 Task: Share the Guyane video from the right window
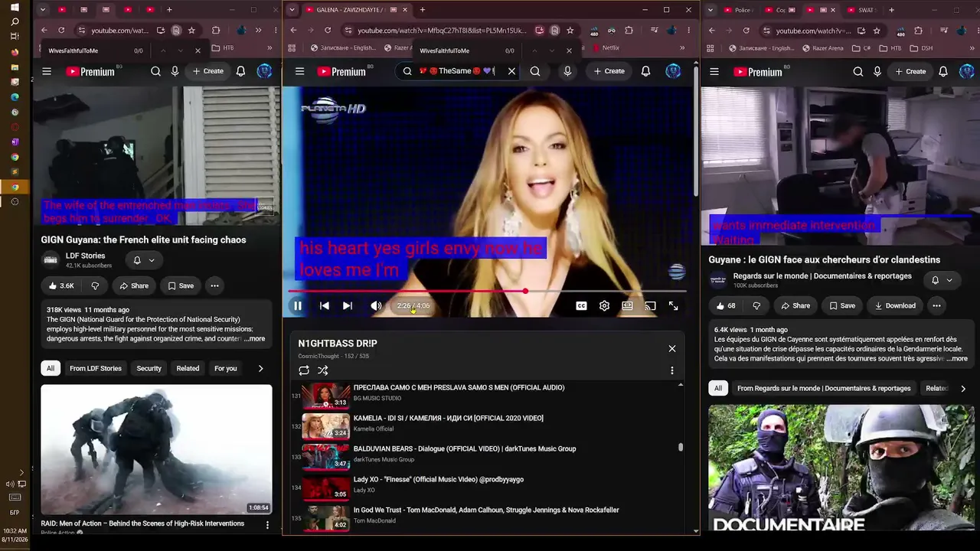pyautogui.click(x=795, y=306)
